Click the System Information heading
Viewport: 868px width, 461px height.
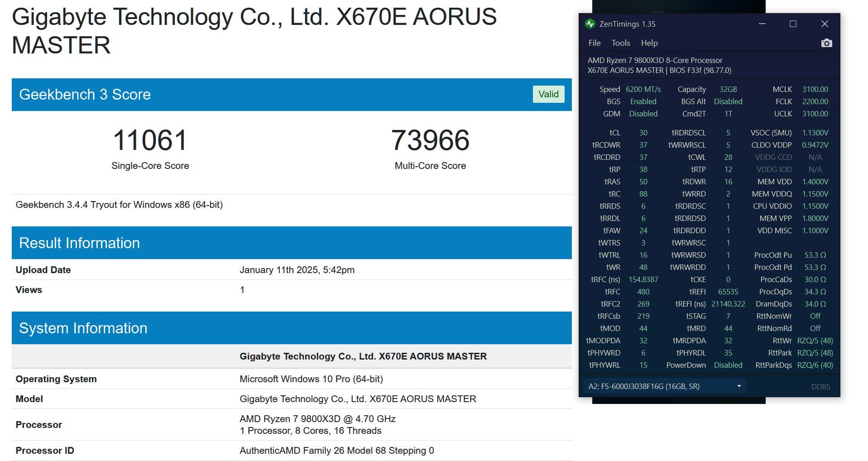(x=83, y=328)
